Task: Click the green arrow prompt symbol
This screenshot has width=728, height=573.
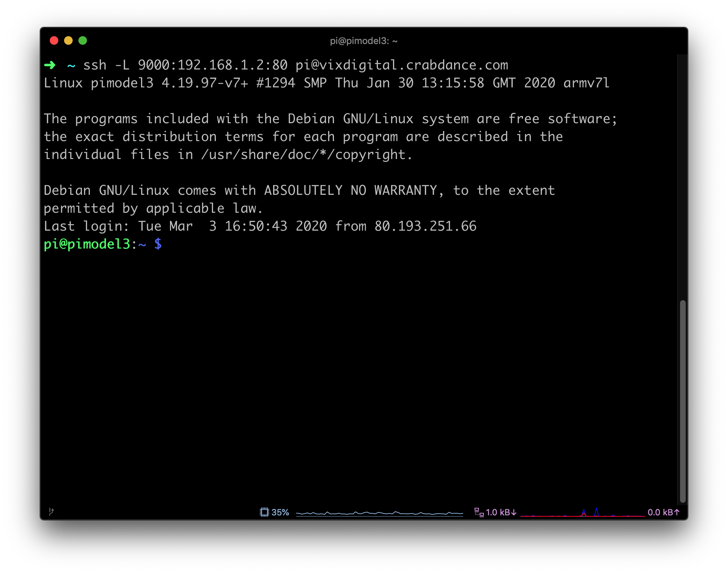Action: (x=50, y=65)
